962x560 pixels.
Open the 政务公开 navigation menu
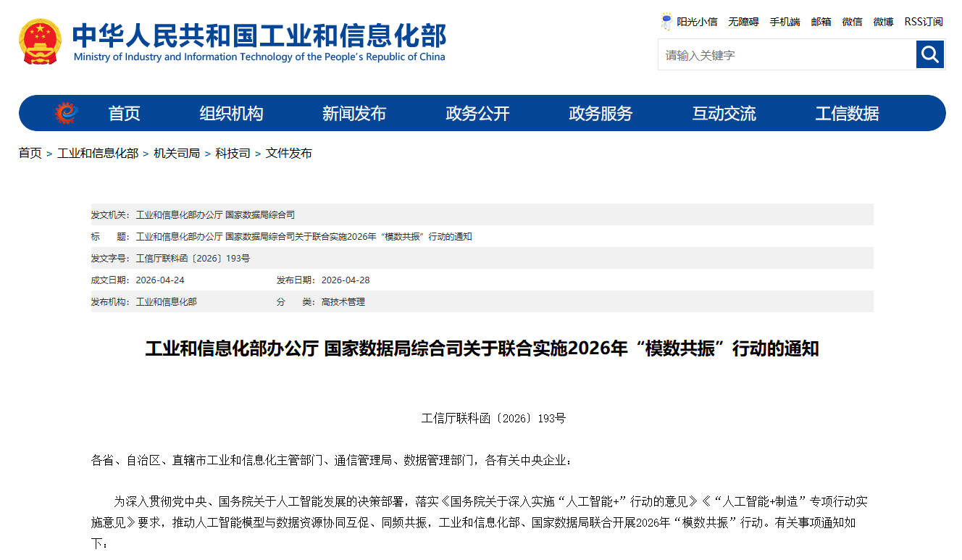coord(477,113)
